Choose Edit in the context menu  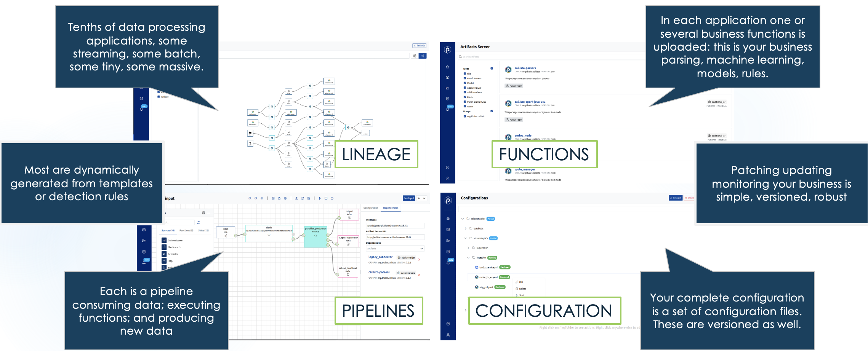[x=520, y=282]
